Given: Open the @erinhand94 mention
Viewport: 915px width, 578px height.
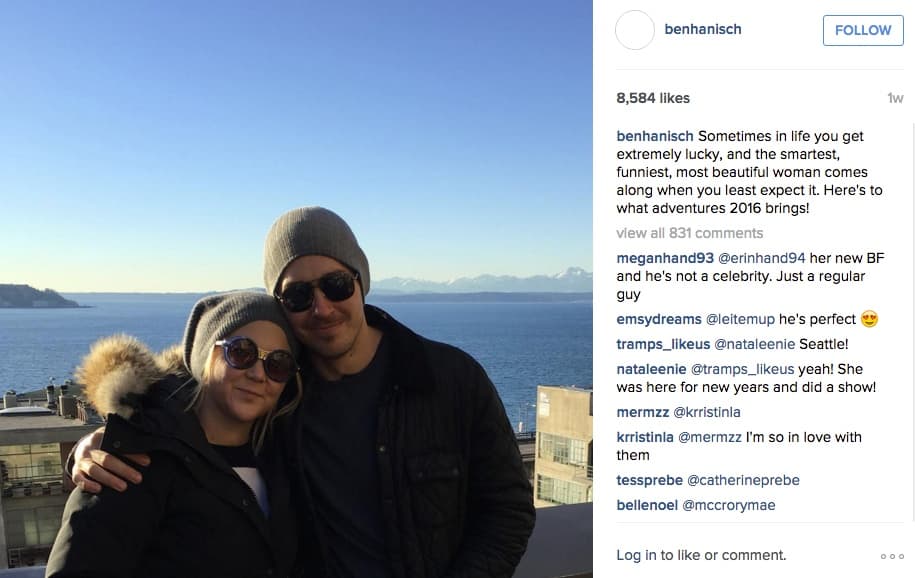Looking at the screenshot, I should (x=761, y=258).
